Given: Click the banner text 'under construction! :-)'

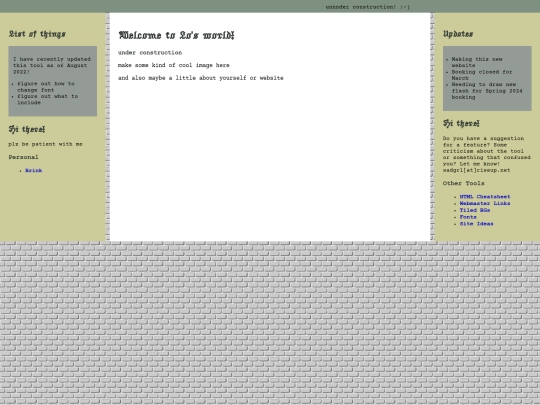Looking at the screenshot, I should tap(367, 7).
